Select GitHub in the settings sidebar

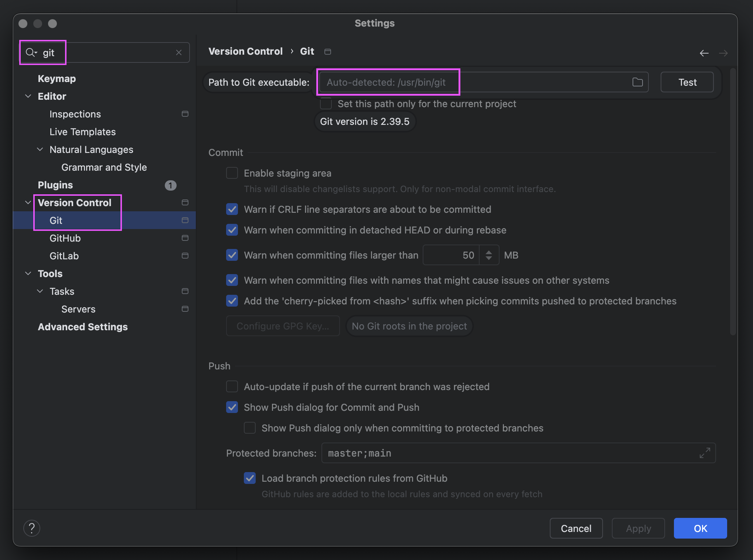(x=65, y=238)
